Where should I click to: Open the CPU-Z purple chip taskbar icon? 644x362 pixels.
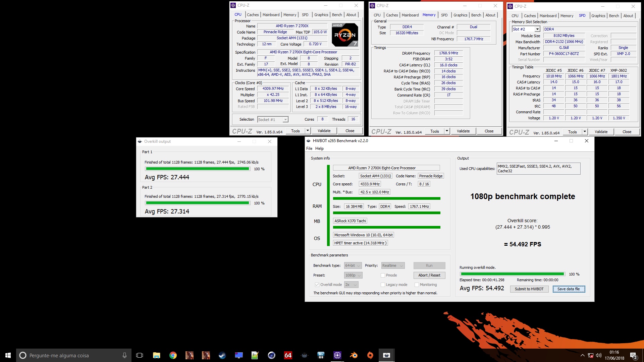tap(337, 355)
